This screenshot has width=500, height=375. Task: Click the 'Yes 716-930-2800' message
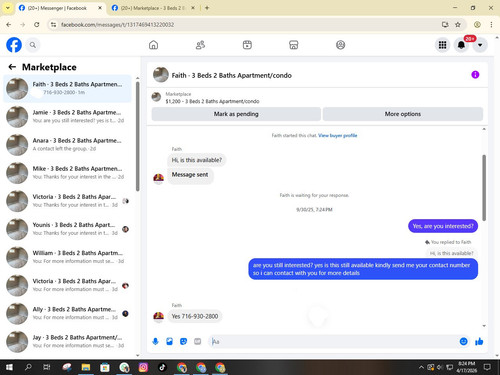[x=195, y=316]
